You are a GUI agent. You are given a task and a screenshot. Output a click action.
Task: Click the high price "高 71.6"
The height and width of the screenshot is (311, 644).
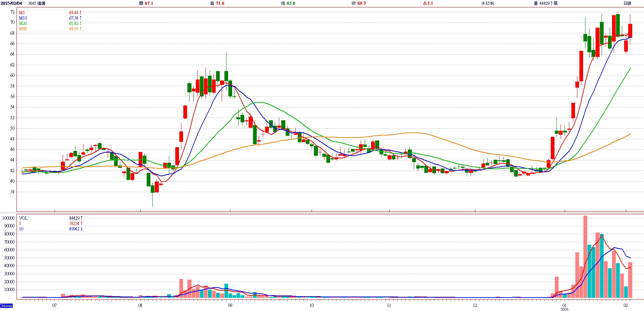click(217, 3)
